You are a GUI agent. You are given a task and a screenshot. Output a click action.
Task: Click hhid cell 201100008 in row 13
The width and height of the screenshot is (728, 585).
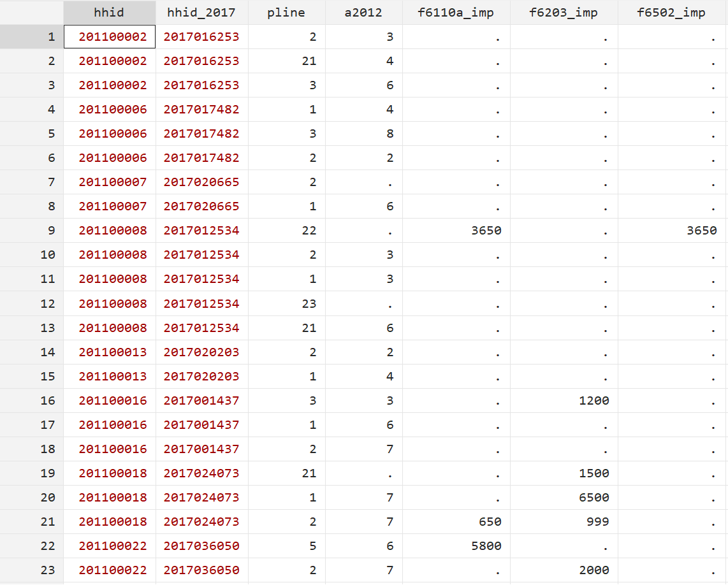(110, 328)
